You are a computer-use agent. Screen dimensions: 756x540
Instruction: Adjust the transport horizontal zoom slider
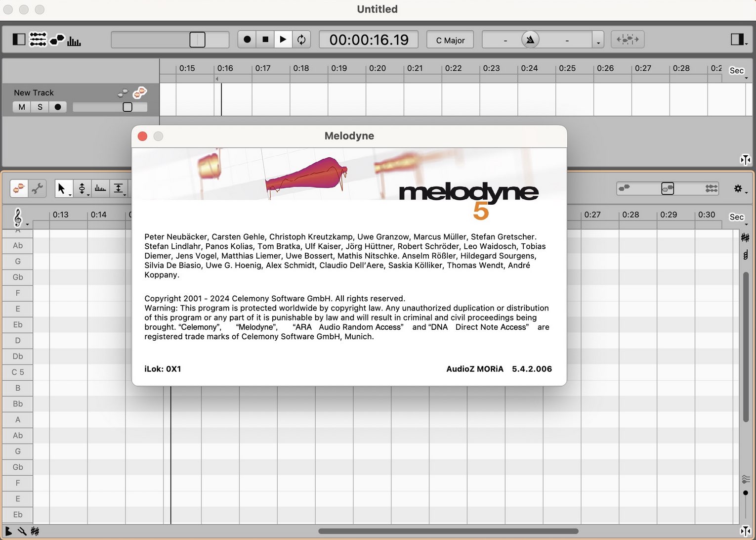(x=170, y=39)
